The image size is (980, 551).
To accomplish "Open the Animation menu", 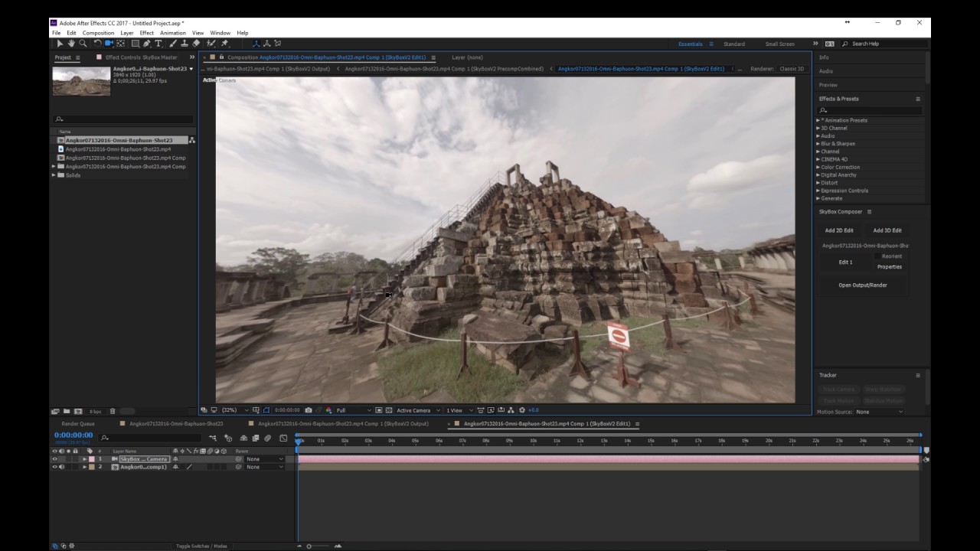I will 172,33.
